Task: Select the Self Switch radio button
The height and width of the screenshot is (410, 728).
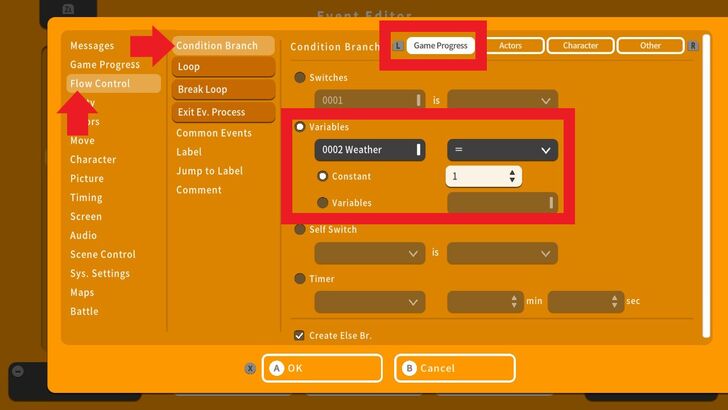Action: (300, 230)
